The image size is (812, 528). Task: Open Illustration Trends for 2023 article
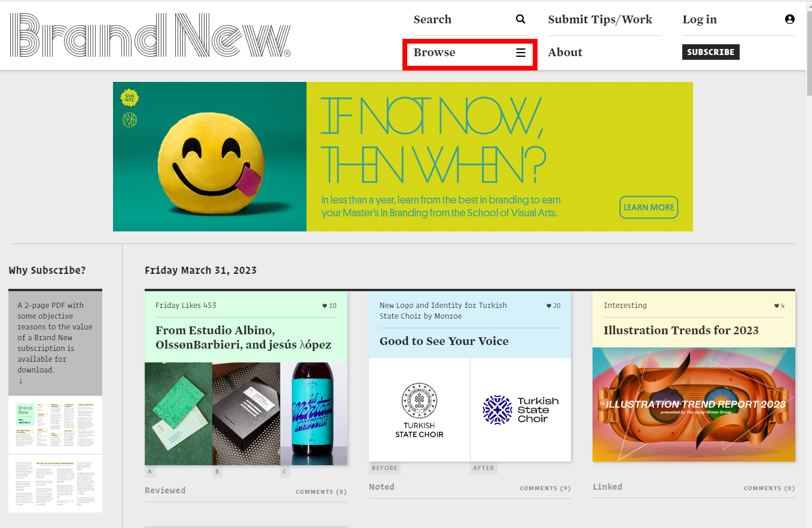point(681,330)
